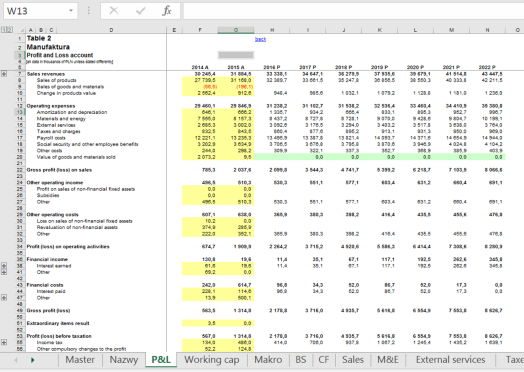The height and width of the screenshot is (372, 524).
Task: Click the External services row label
Action: [56, 125]
